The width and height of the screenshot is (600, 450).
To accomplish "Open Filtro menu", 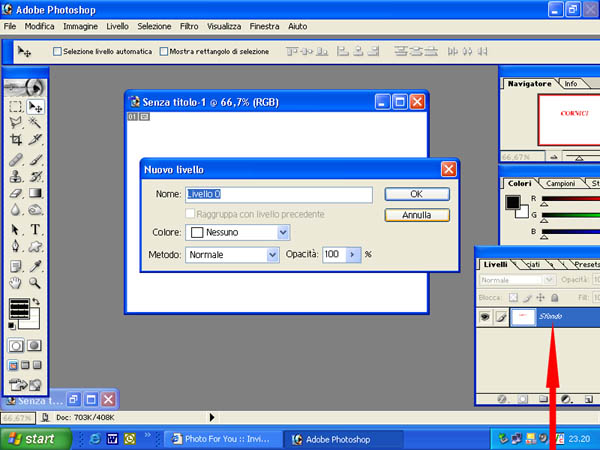I will pyautogui.click(x=189, y=26).
